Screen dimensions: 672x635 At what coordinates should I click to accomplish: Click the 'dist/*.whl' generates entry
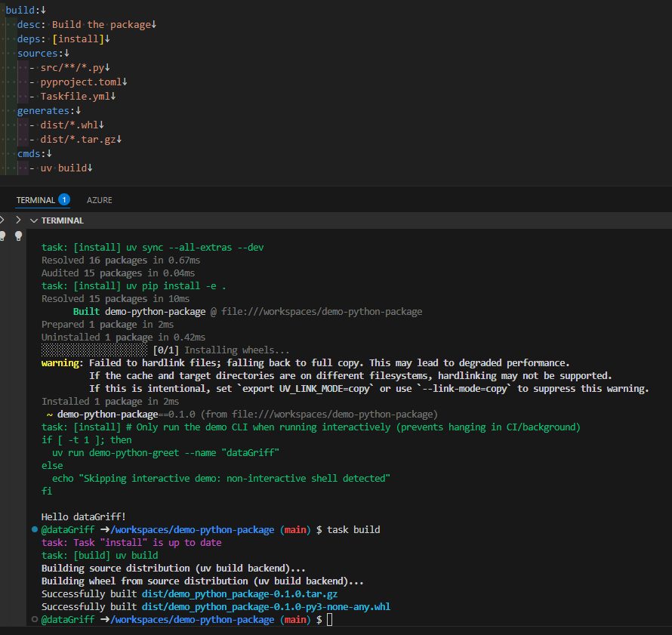pyautogui.click(x=69, y=125)
